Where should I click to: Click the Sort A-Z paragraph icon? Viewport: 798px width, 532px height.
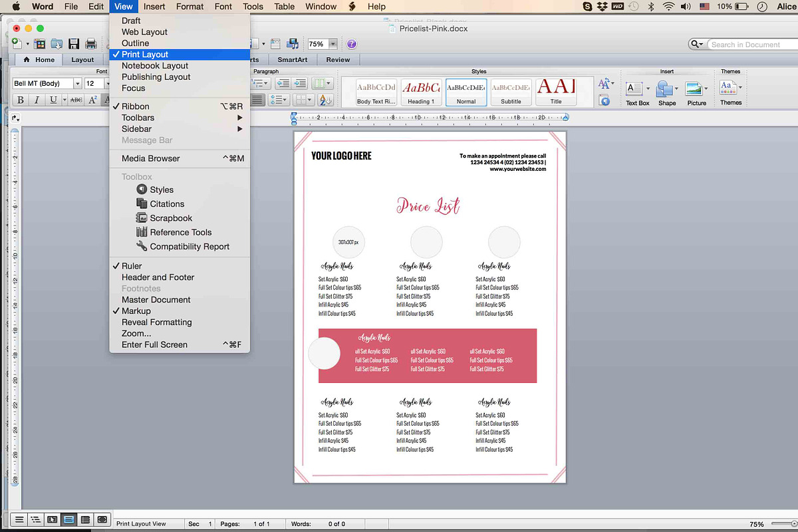tap(325, 100)
